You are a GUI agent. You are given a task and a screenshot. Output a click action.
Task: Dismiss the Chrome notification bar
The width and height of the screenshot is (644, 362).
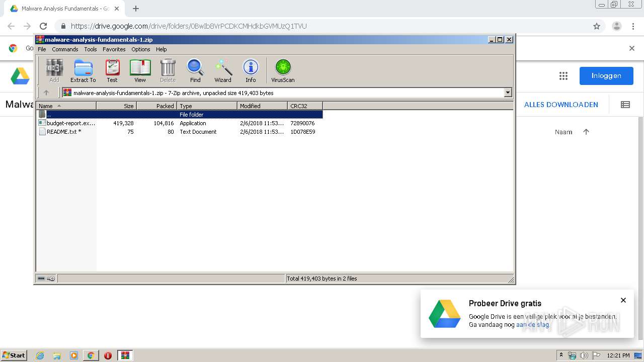point(632,48)
